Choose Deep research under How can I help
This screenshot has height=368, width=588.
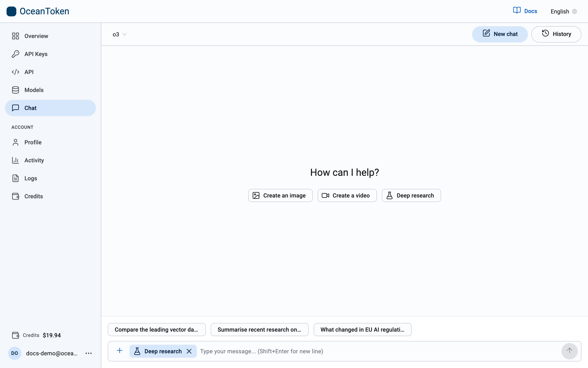coord(411,195)
